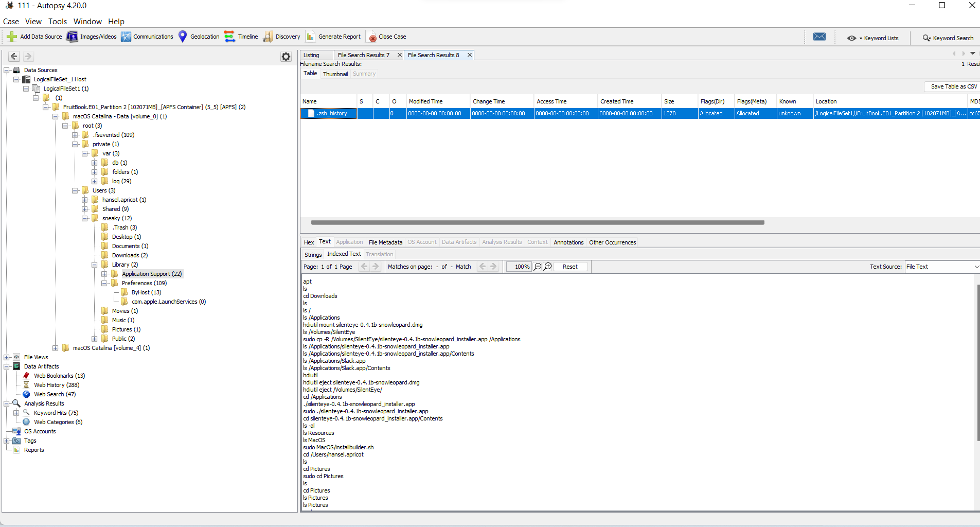
Task: Switch to the Thumbnail view tab
Action: tap(335, 74)
